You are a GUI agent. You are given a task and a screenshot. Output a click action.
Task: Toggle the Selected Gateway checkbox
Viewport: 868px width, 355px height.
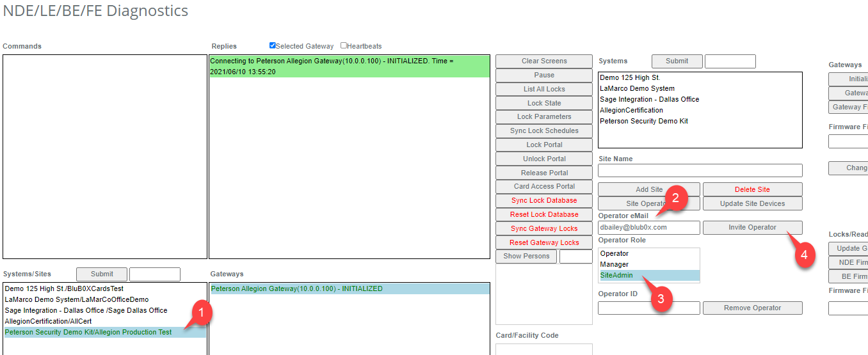[x=273, y=46]
